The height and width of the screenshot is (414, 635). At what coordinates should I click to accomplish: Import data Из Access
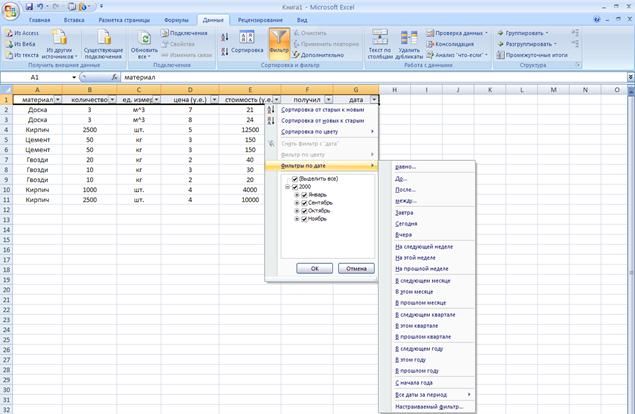[x=22, y=33]
